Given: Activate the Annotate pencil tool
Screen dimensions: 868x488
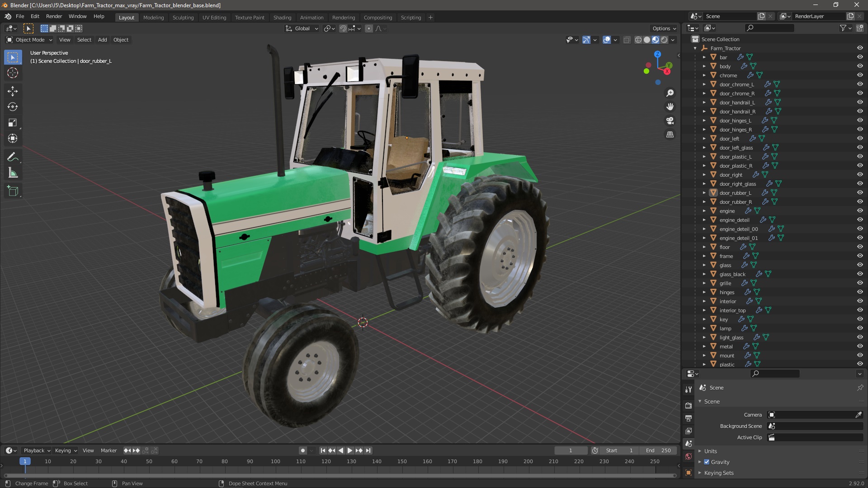Looking at the screenshot, I should (13, 157).
